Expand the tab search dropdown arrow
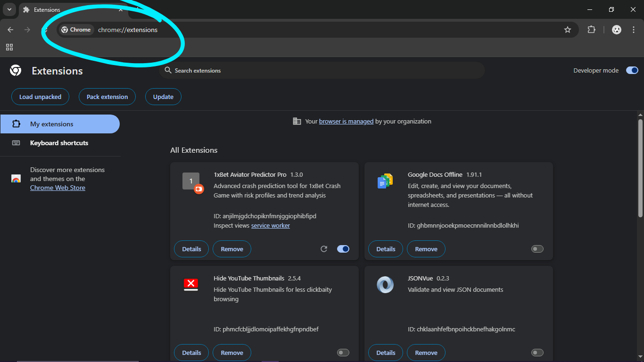 (x=9, y=9)
